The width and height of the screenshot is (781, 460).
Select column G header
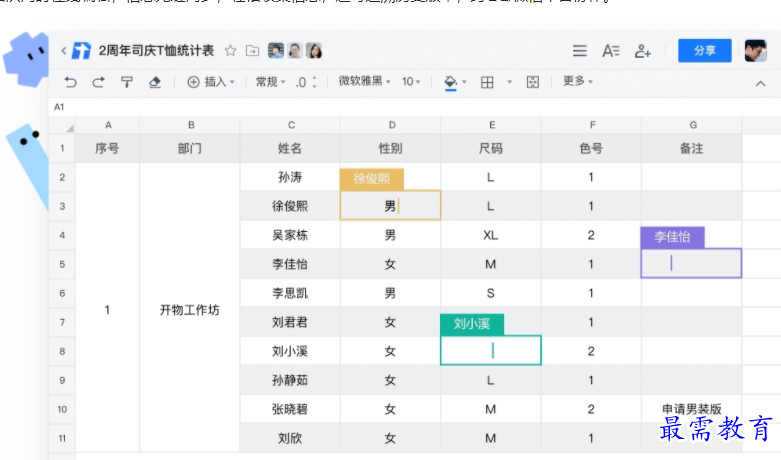pos(692,125)
